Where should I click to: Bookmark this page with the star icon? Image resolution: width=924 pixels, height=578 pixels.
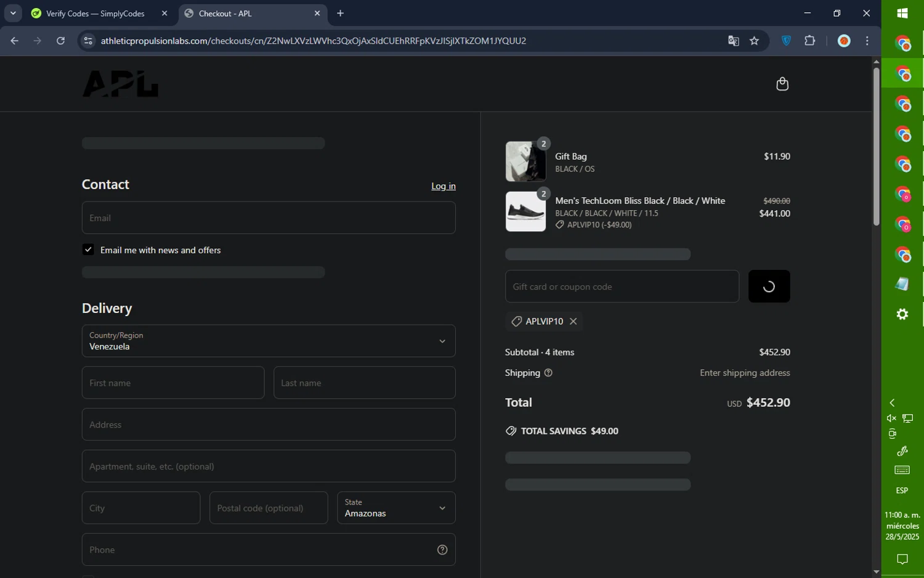755,41
